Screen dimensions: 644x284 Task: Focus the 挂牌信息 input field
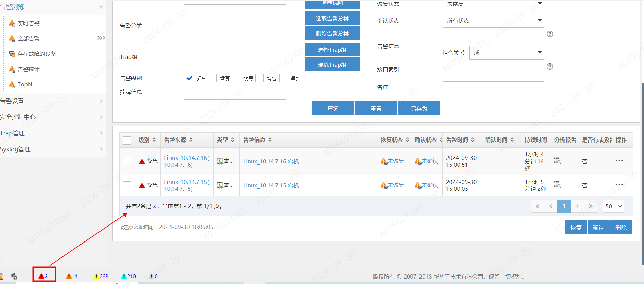(235, 93)
